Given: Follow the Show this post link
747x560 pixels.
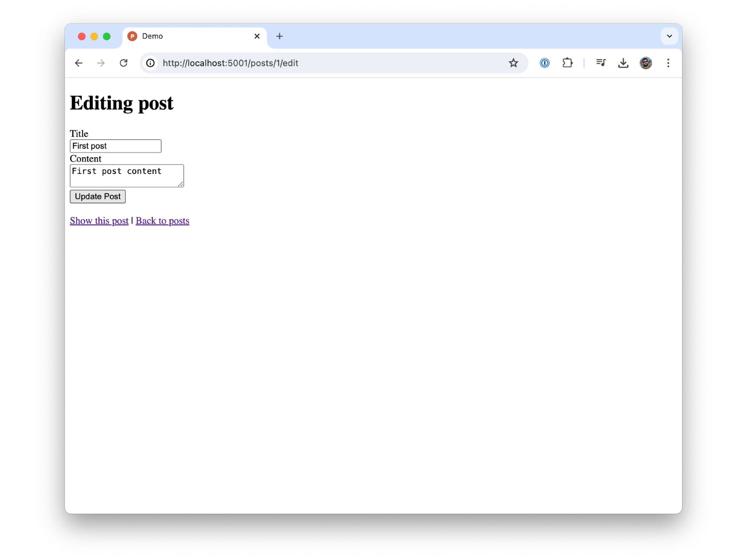Looking at the screenshot, I should pos(99,221).
